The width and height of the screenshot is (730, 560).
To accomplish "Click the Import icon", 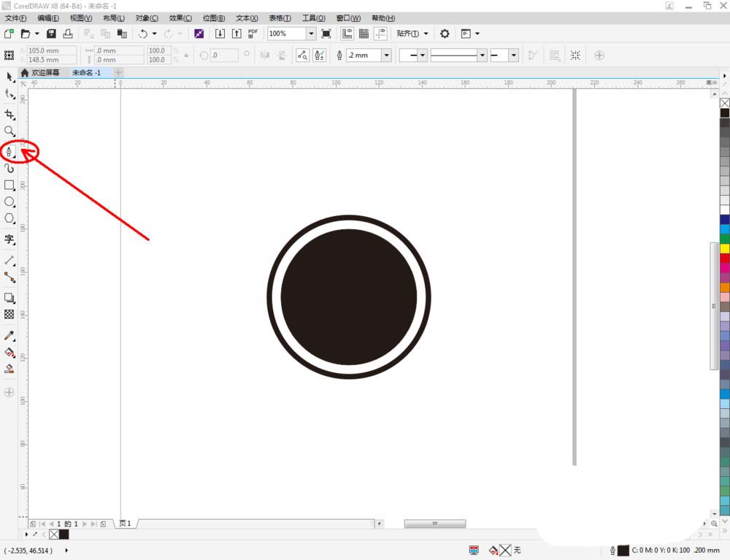I will pyautogui.click(x=220, y=34).
